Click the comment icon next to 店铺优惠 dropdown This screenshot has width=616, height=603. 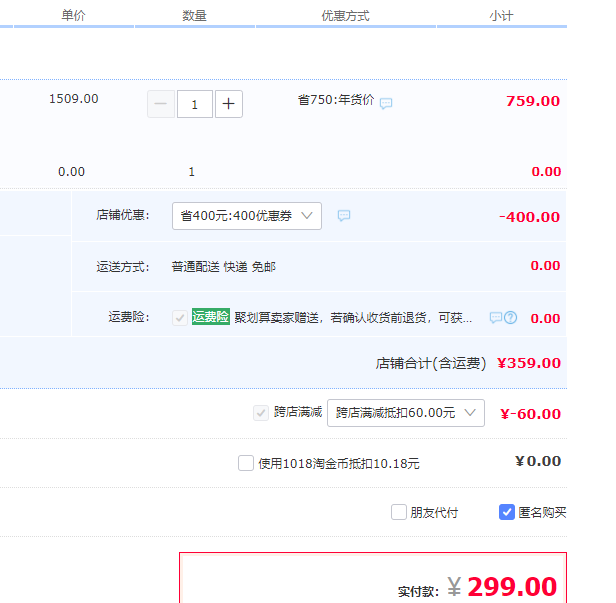click(344, 216)
